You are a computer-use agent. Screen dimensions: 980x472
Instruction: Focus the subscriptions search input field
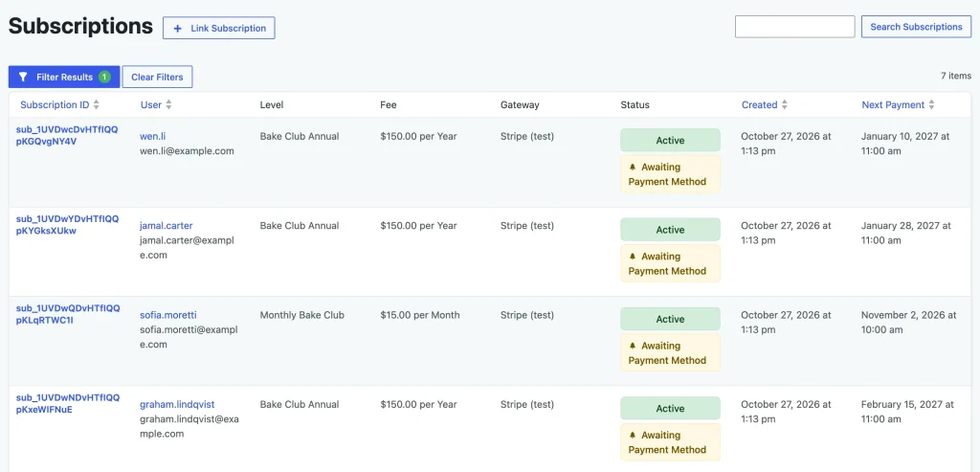[x=795, y=27]
